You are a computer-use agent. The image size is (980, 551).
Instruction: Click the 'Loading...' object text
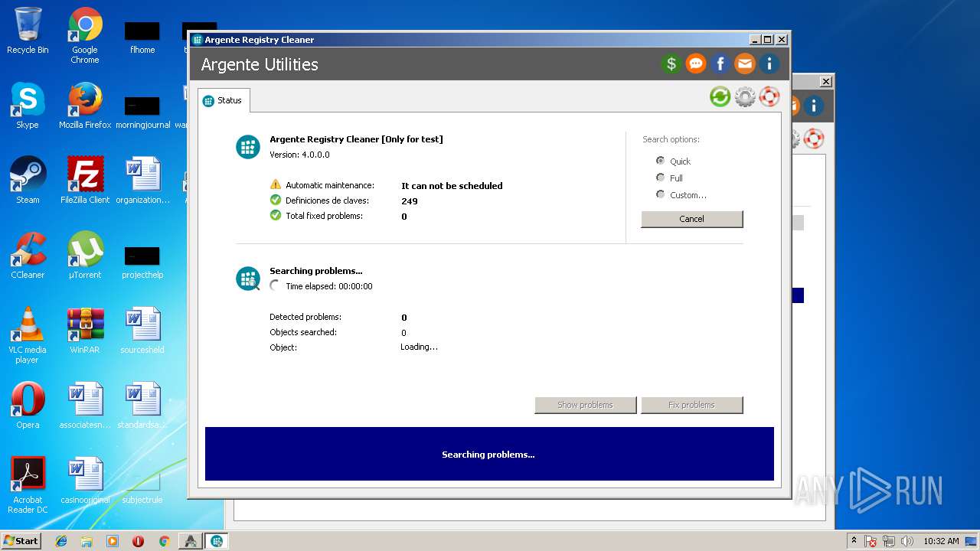point(419,347)
